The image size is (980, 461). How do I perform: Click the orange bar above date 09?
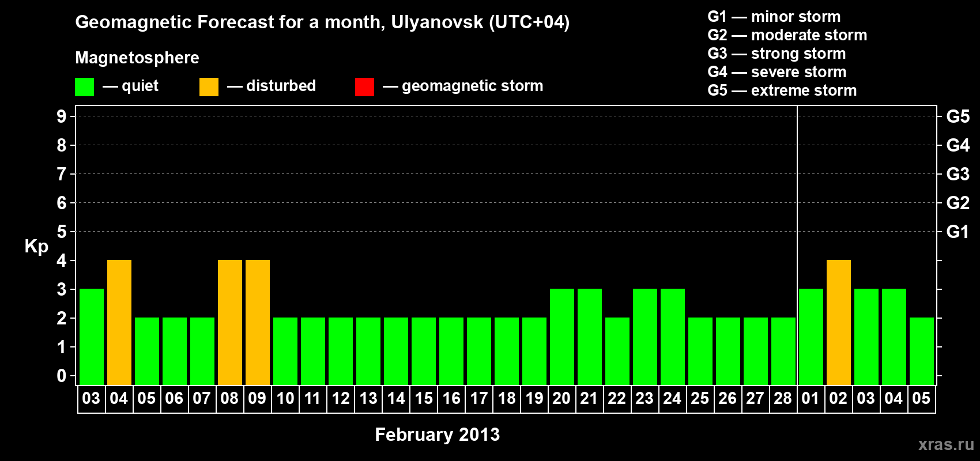pos(258,323)
